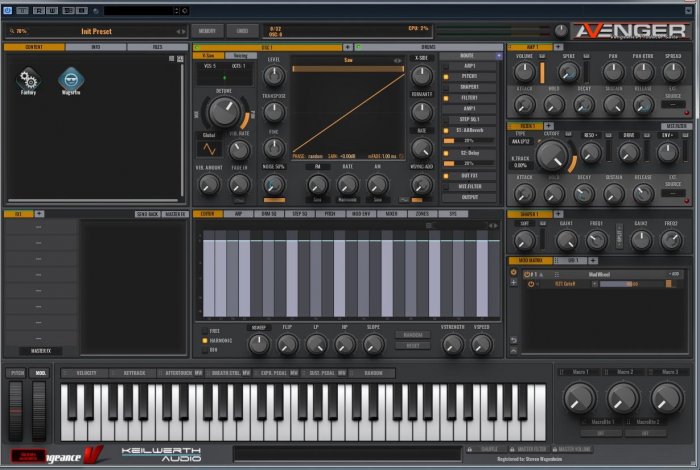Click the RESET button in editor

pyautogui.click(x=412, y=345)
